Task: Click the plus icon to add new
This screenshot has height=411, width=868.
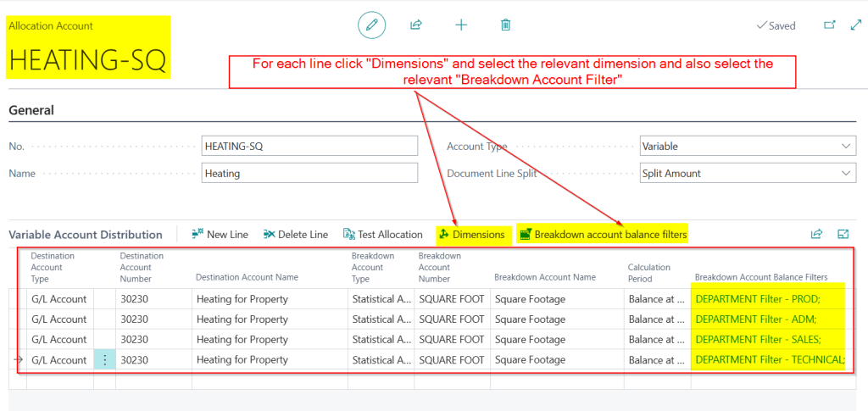Action: [x=461, y=25]
